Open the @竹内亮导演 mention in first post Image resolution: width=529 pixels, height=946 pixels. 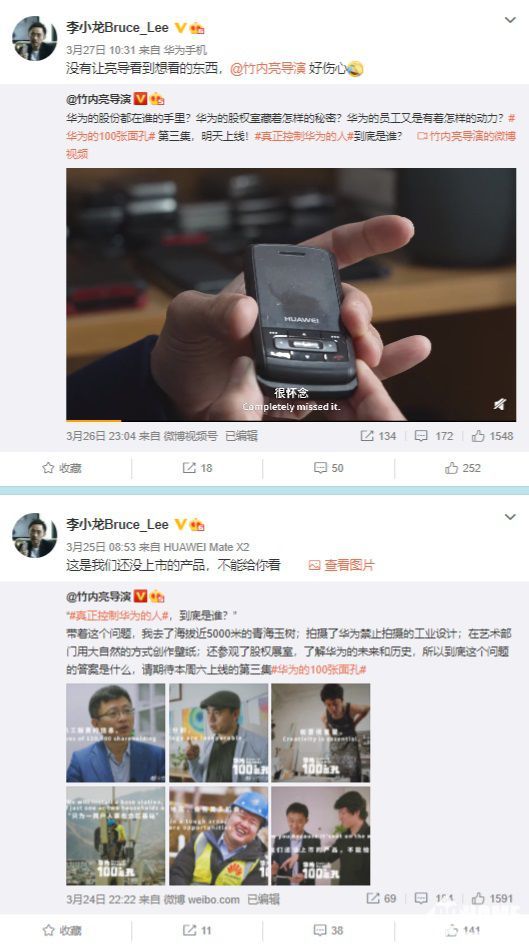coord(268,68)
